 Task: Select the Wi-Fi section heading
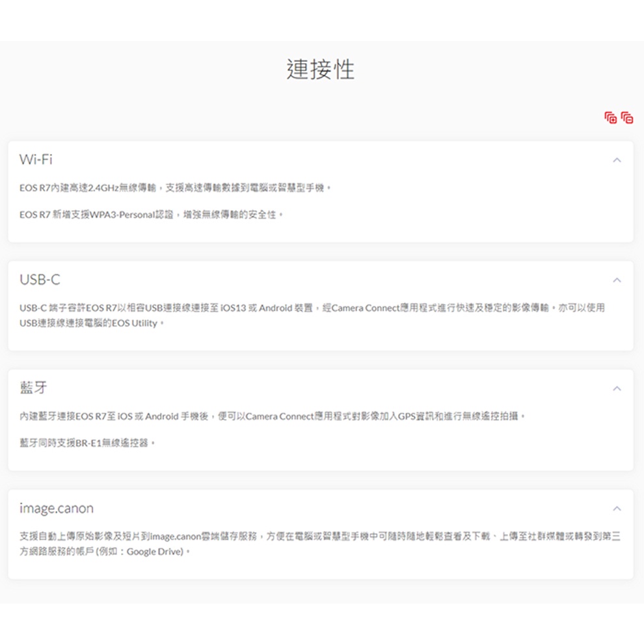point(36,159)
